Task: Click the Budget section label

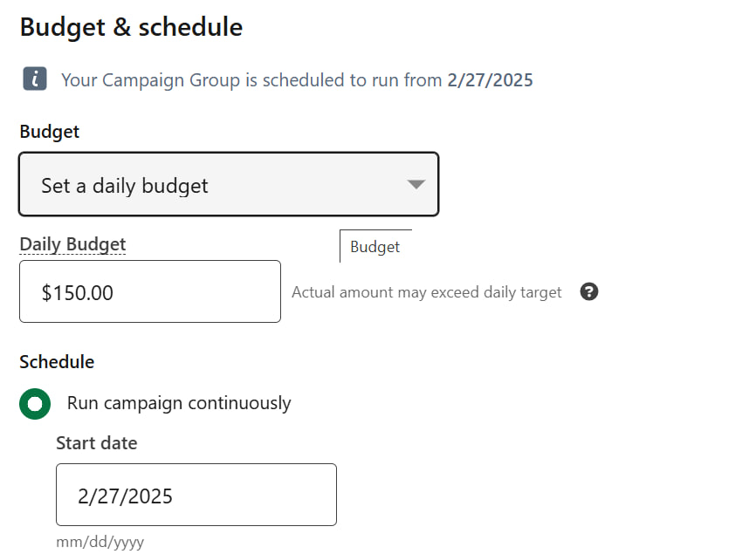Action: tap(50, 132)
